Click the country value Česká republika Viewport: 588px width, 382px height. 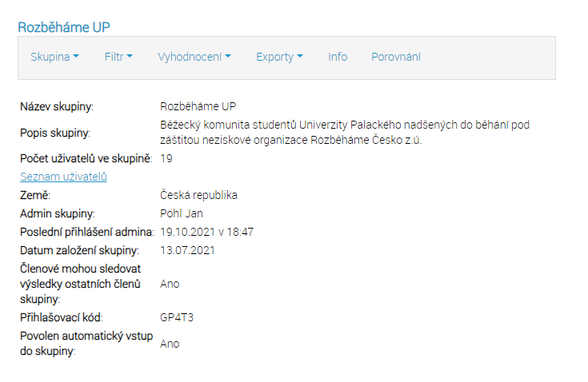click(198, 195)
